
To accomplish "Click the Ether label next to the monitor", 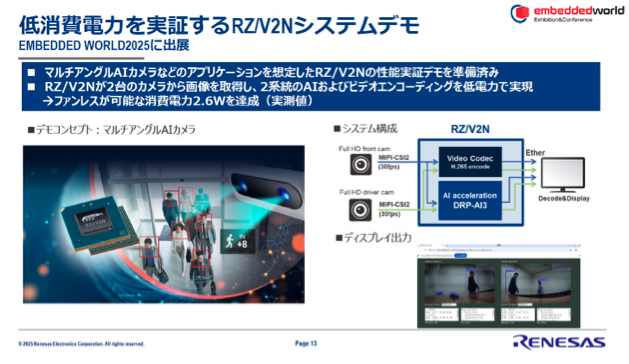I will 535,153.
